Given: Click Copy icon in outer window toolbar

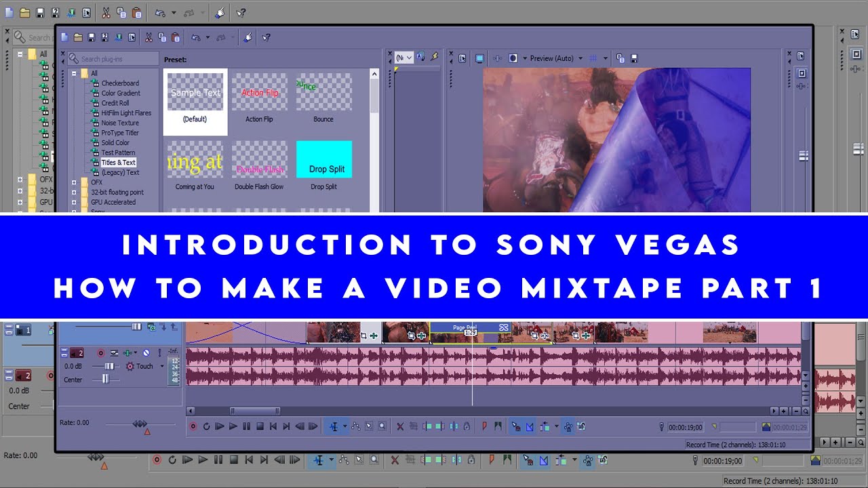Looking at the screenshot, I should 122,12.
